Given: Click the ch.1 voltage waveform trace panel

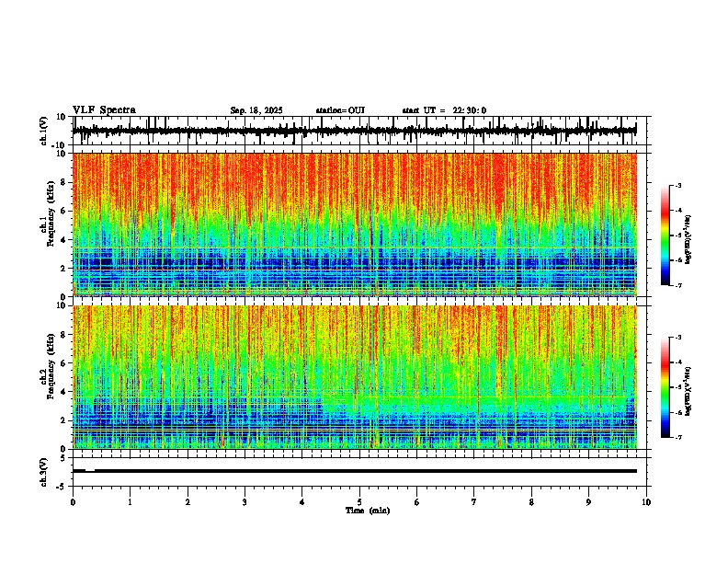Looking at the screenshot, I should (359, 131).
